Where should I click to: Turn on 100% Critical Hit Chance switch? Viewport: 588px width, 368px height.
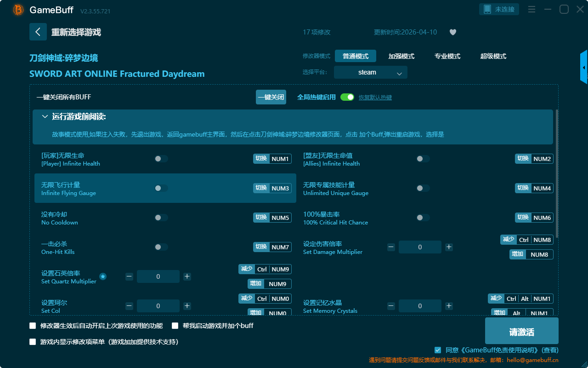coord(423,218)
